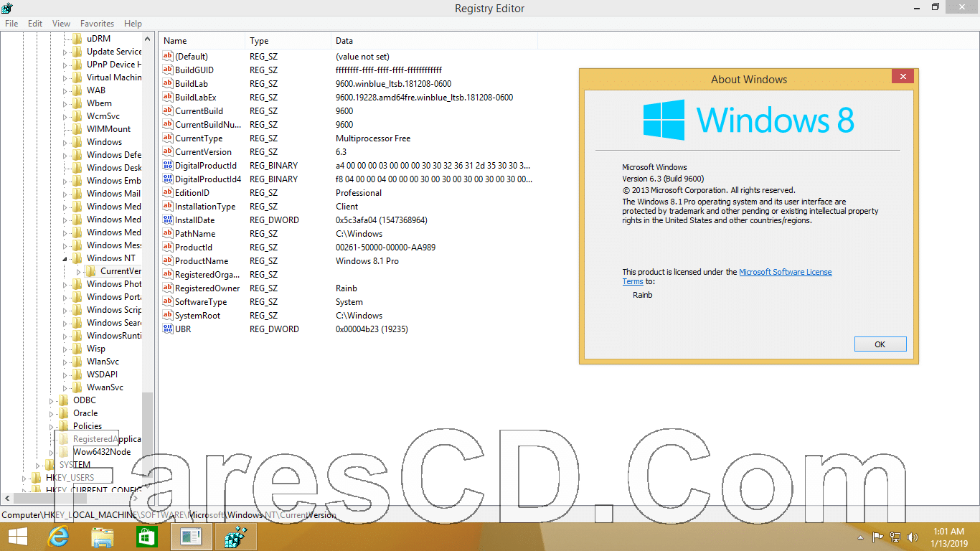Select the BuildLab string value icon

pyautogui.click(x=169, y=84)
